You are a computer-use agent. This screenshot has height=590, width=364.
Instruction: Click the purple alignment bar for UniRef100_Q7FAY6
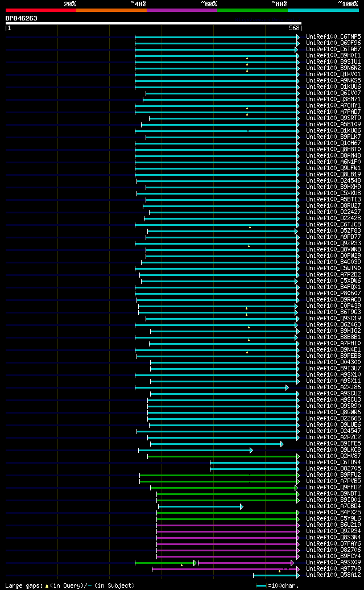point(228,544)
